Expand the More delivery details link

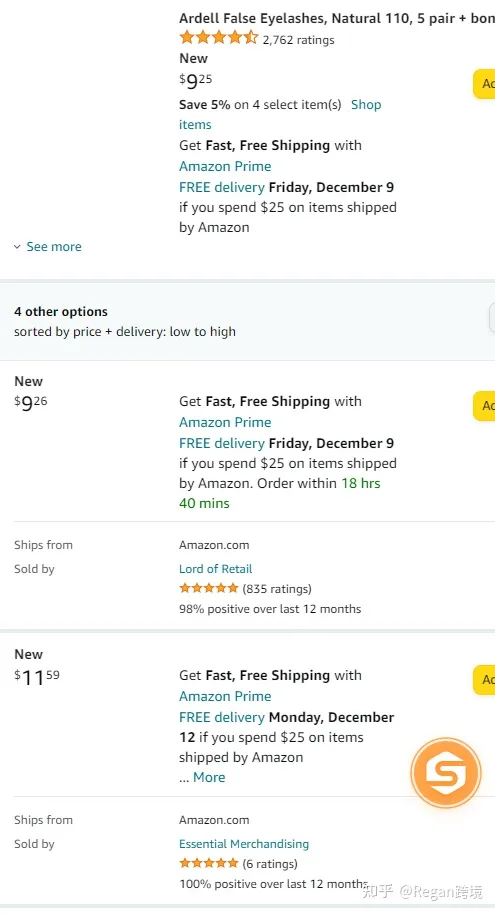pos(209,777)
